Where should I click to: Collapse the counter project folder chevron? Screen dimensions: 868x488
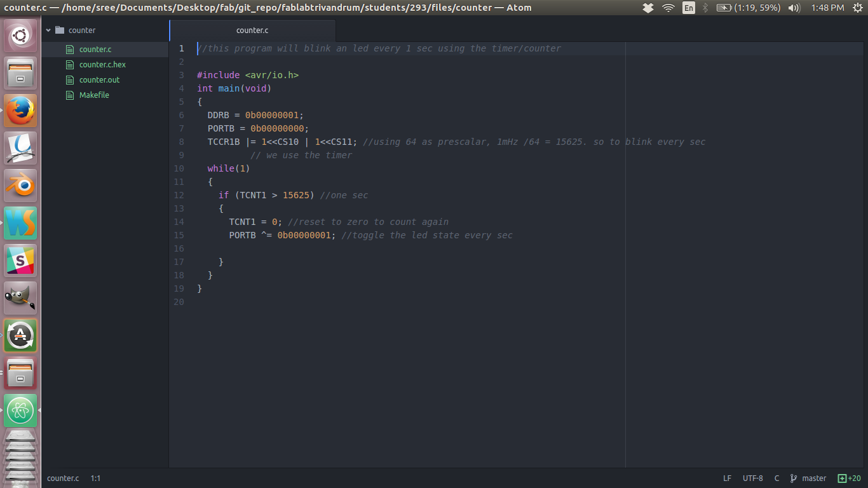point(48,30)
